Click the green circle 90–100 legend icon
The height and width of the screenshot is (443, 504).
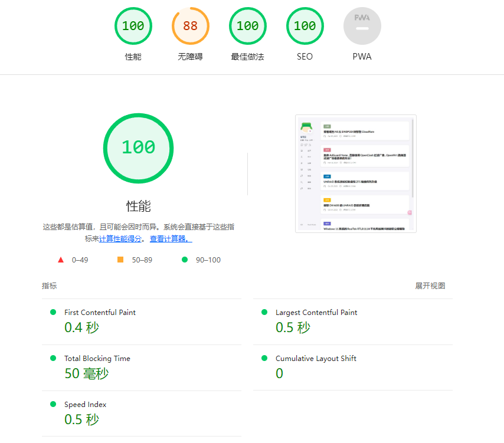point(185,260)
